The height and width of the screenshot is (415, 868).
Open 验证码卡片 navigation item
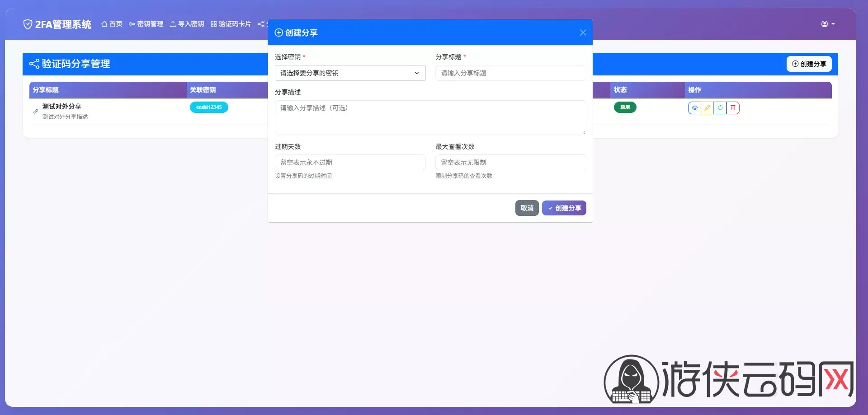click(x=231, y=24)
